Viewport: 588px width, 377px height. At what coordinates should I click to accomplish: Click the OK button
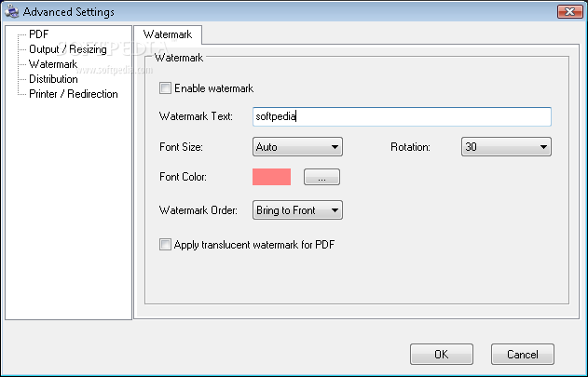coord(442,354)
